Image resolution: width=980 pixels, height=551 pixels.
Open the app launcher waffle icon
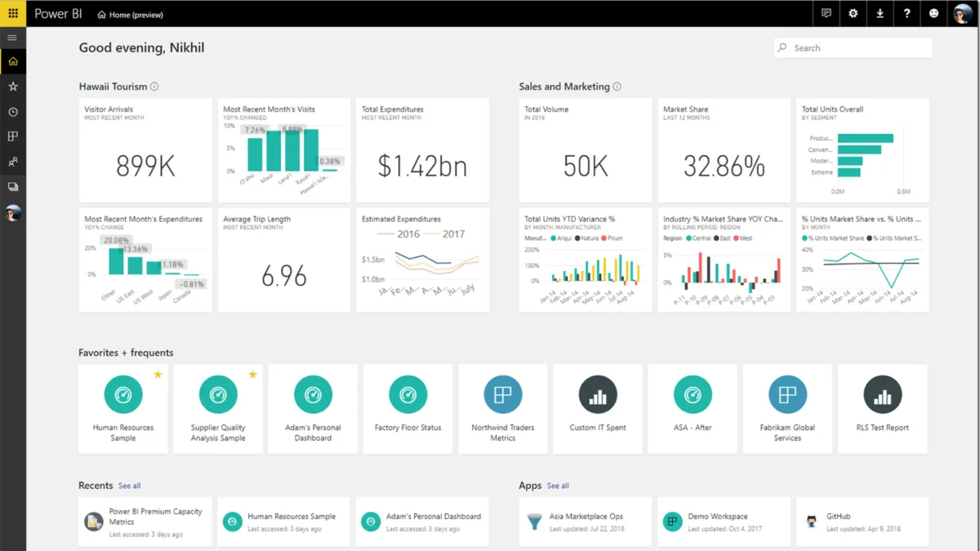[13, 13]
